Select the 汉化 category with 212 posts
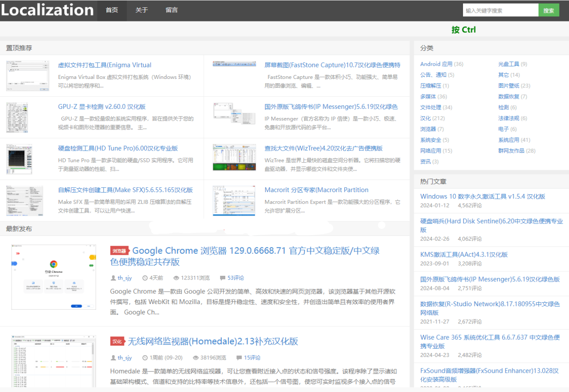Viewport: 569px width, 392px height. pyautogui.click(x=425, y=118)
